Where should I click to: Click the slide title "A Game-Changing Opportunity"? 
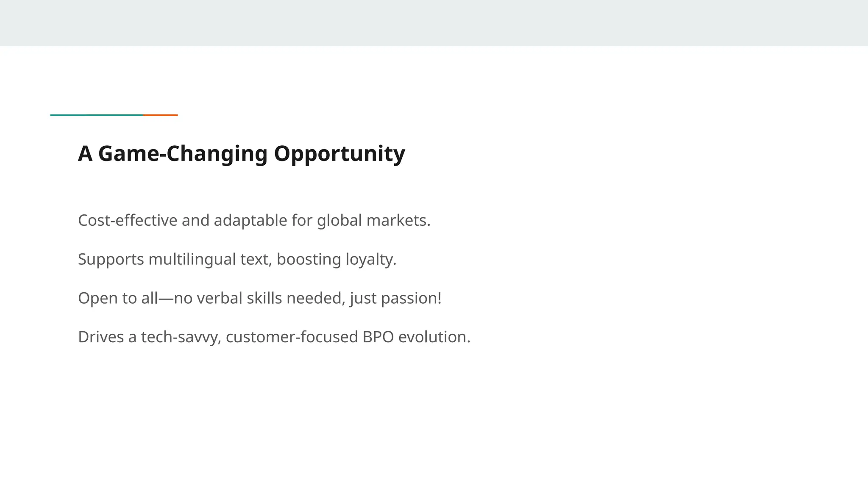tap(241, 153)
